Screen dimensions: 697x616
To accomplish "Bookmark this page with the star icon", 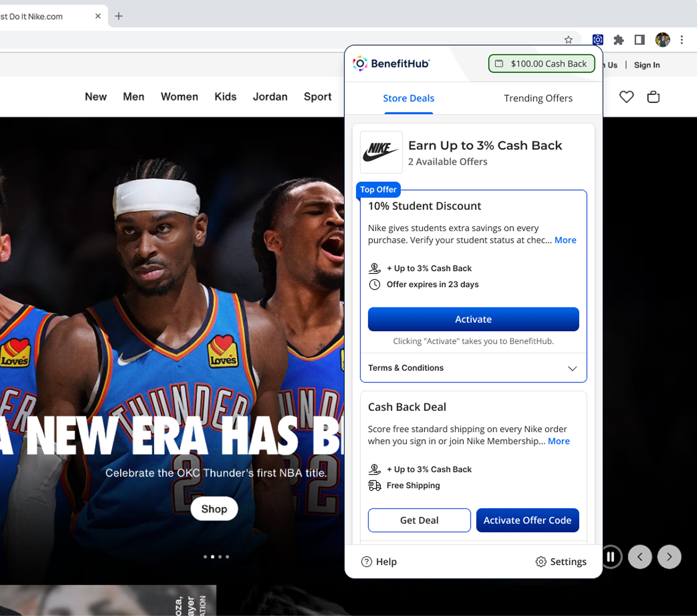I will 568,40.
